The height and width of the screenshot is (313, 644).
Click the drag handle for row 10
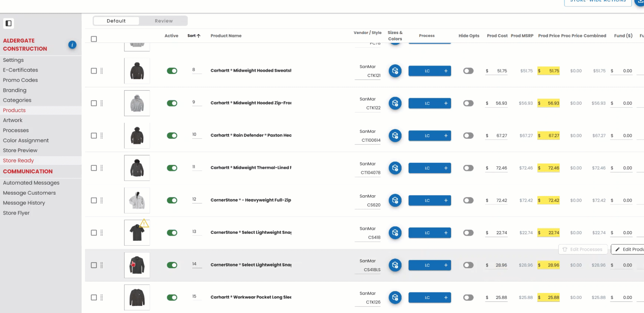(x=101, y=136)
